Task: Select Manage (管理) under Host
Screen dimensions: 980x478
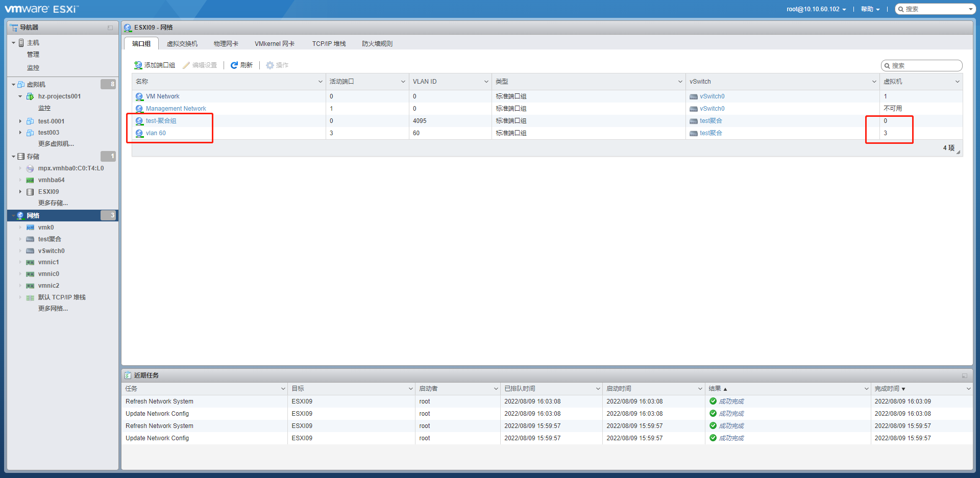Action: (x=33, y=55)
